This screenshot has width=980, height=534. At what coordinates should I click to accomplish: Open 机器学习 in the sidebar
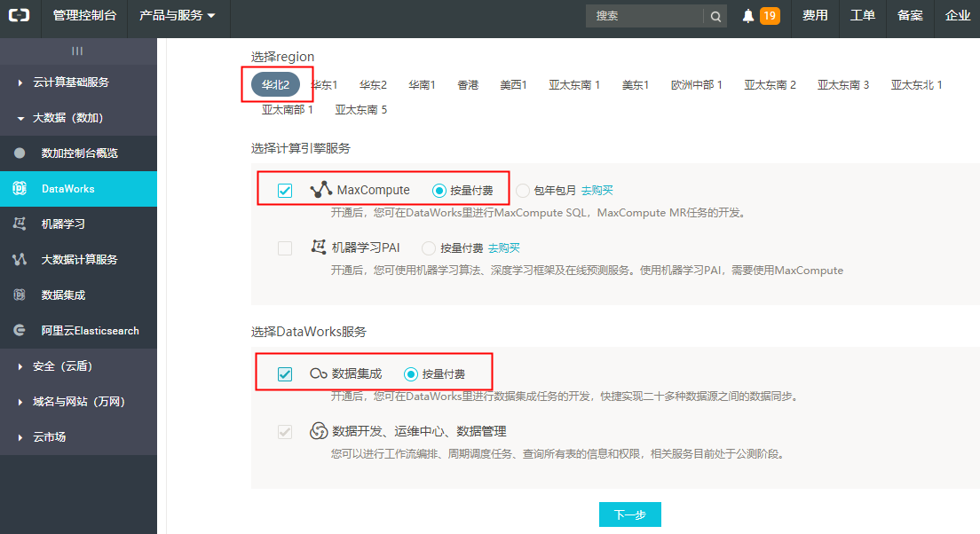click(x=79, y=224)
